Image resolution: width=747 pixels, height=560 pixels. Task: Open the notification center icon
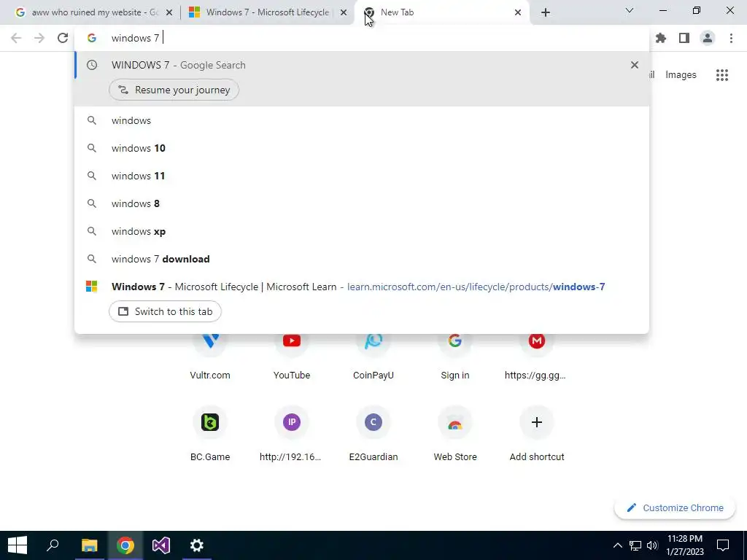pos(723,545)
